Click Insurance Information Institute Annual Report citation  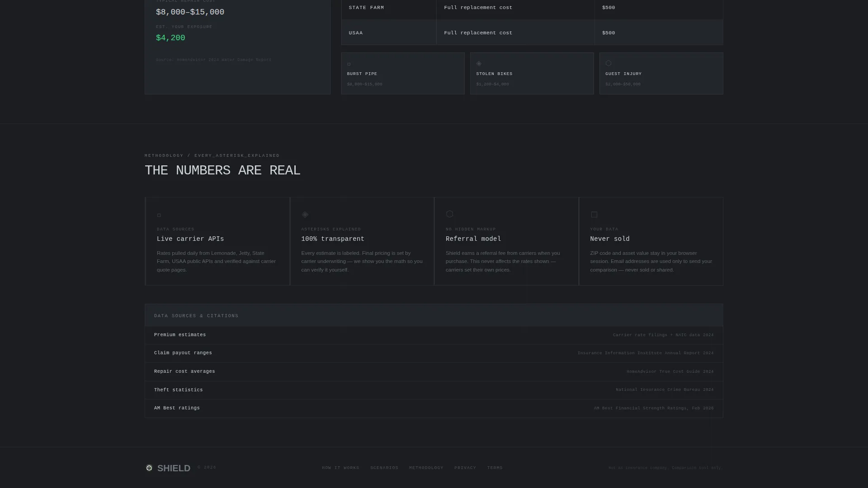click(x=646, y=353)
